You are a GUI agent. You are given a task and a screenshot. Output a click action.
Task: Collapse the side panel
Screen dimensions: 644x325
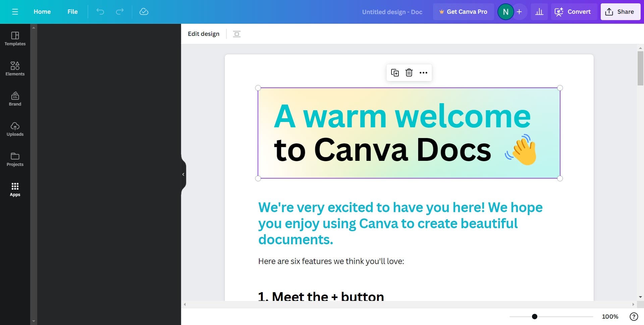183,174
